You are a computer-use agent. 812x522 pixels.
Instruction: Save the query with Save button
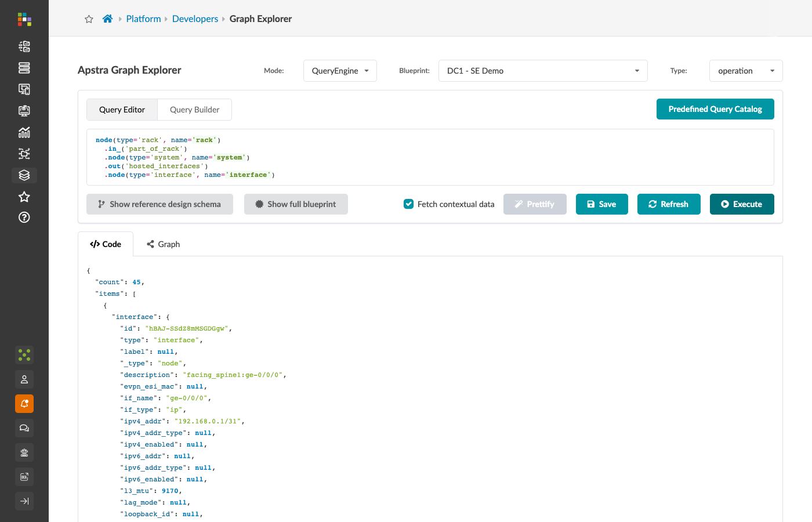tap(602, 204)
